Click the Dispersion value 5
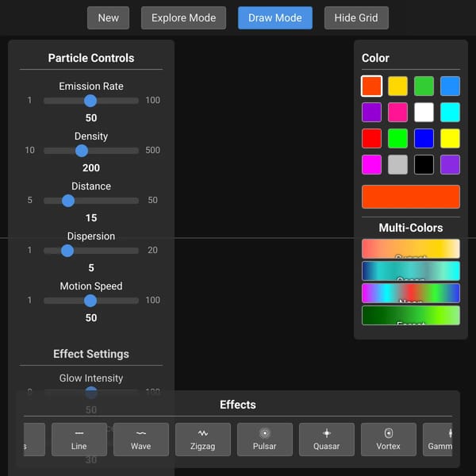 (x=91, y=268)
